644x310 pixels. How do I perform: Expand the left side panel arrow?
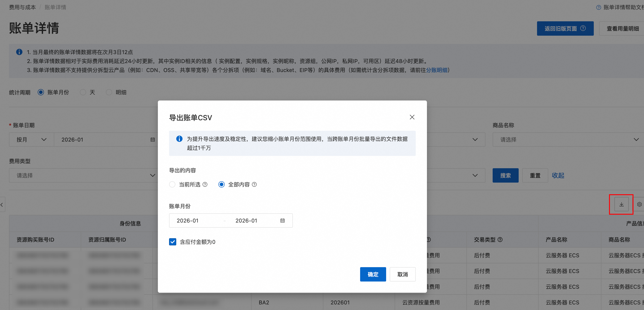point(2,205)
